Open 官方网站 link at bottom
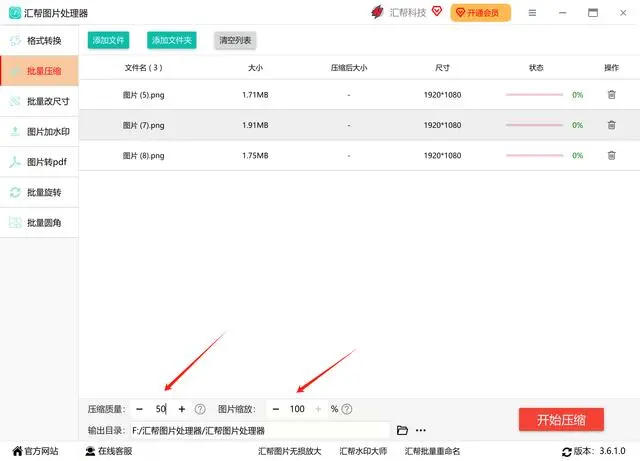The width and height of the screenshot is (640, 461). [36, 451]
